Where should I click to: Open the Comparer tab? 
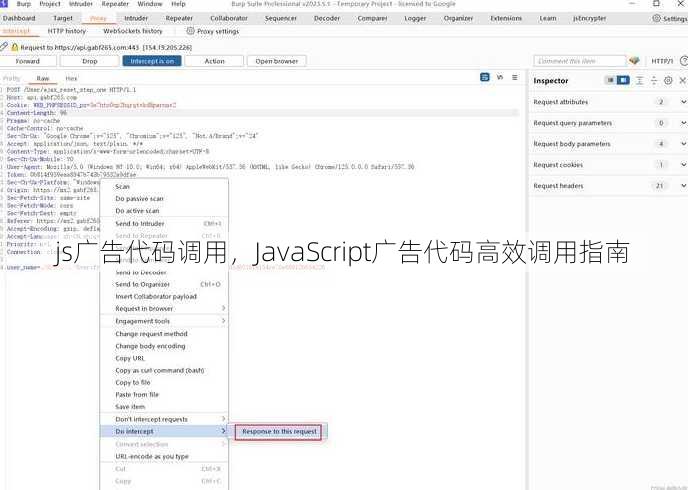(372, 18)
